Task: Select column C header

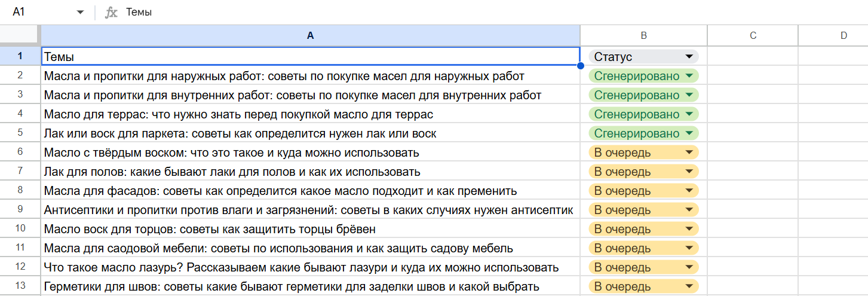Action: coord(753,35)
